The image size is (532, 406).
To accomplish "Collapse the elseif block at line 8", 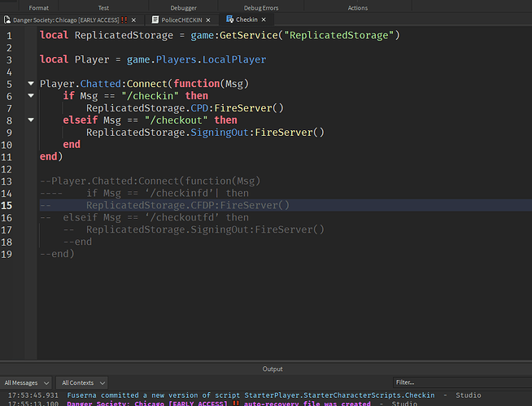I will [31, 120].
